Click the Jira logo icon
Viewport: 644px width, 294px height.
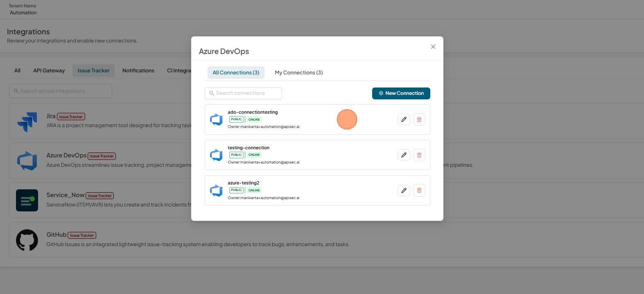coord(27,122)
